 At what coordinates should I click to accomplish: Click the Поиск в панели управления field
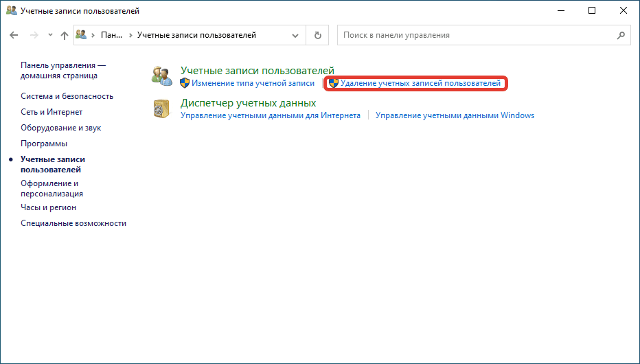coord(483,35)
